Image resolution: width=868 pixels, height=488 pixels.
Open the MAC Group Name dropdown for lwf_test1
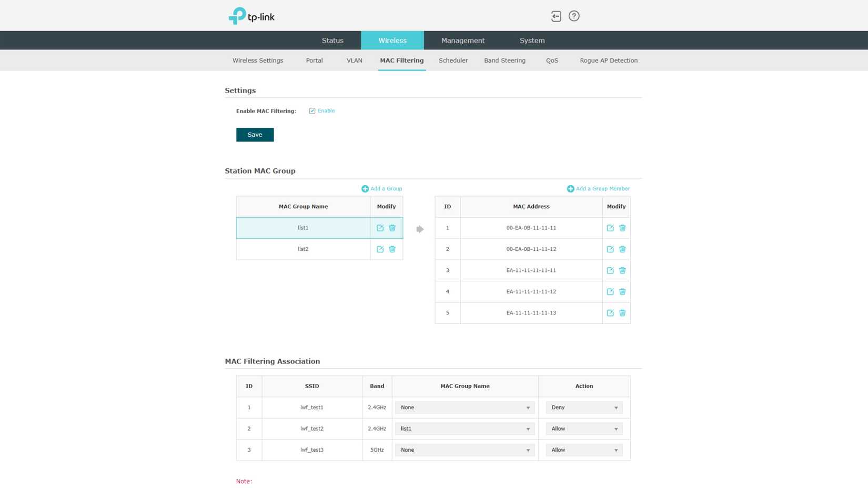[x=465, y=407]
